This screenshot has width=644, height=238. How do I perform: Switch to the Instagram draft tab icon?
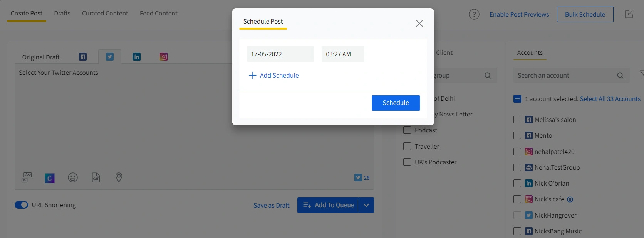point(164,57)
